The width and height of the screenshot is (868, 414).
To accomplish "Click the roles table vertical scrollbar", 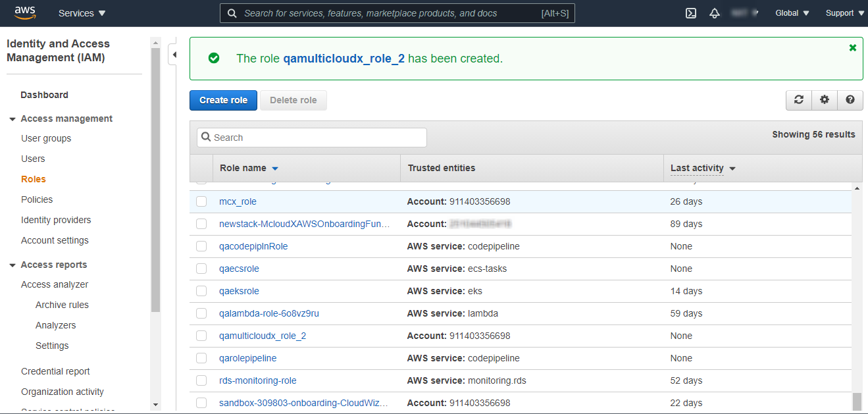I will coord(857,296).
